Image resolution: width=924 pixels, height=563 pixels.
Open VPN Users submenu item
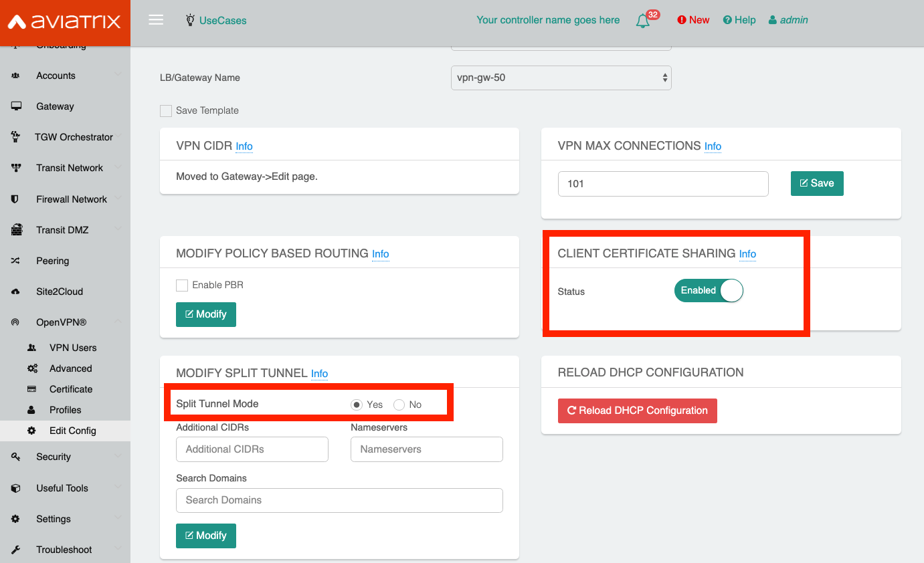(x=73, y=348)
